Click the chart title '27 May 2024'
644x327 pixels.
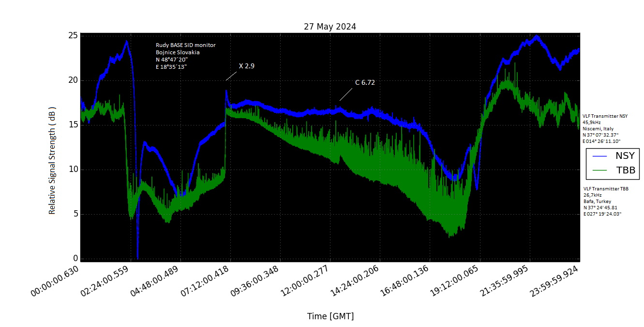coord(329,27)
